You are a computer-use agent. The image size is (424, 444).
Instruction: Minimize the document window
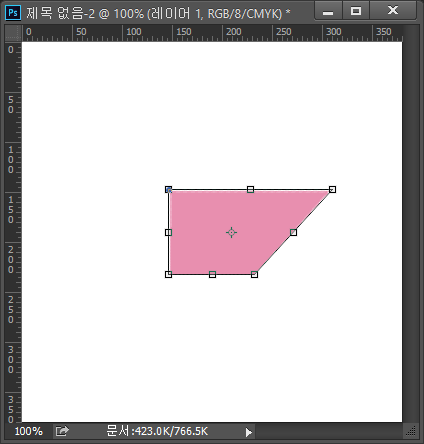pyautogui.click(x=328, y=11)
